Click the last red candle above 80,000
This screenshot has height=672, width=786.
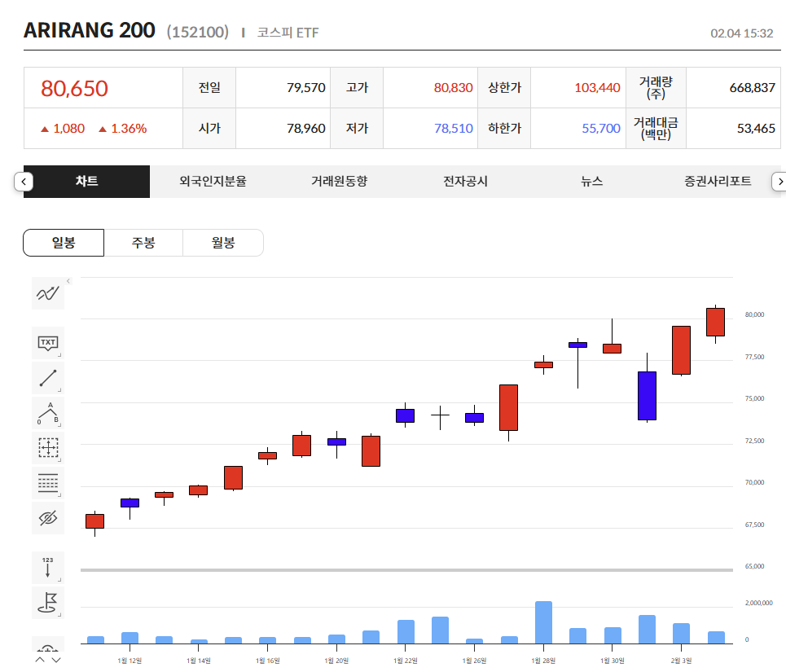click(x=715, y=323)
